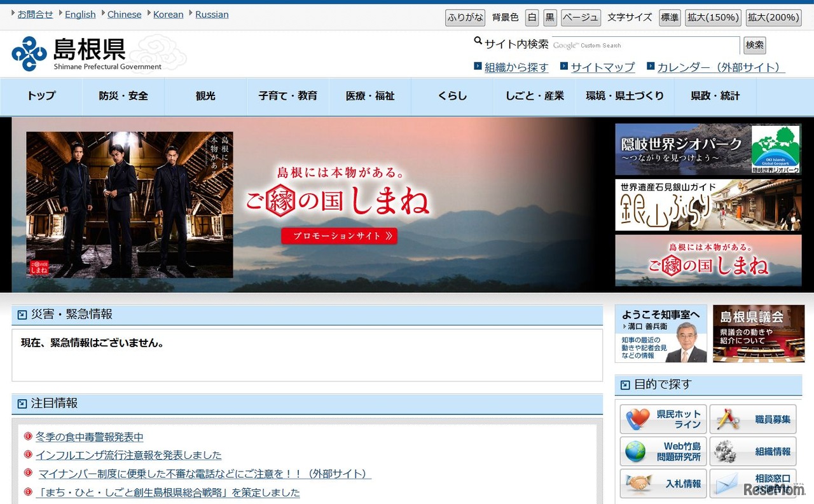Open the Web竹島問題研究所 button
The image size is (814, 504).
663,451
